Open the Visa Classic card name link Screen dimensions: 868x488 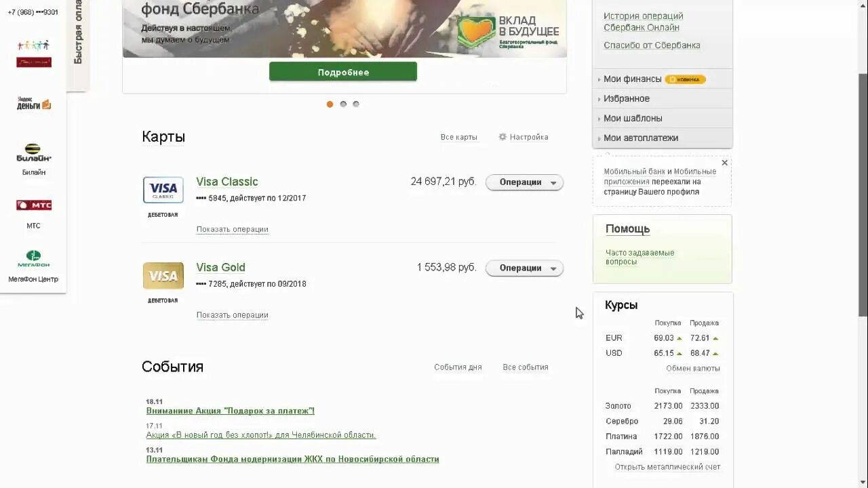click(227, 182)
